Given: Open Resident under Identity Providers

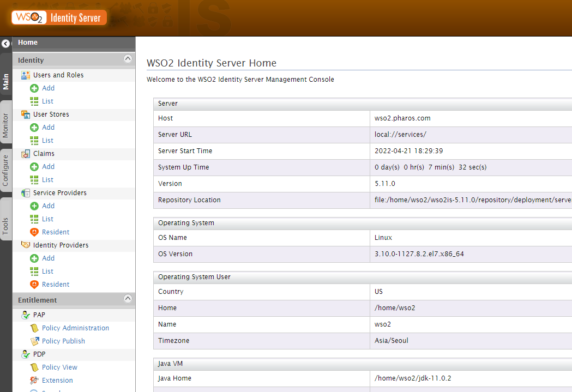Looking at the screenshot, I should [56, 285].
